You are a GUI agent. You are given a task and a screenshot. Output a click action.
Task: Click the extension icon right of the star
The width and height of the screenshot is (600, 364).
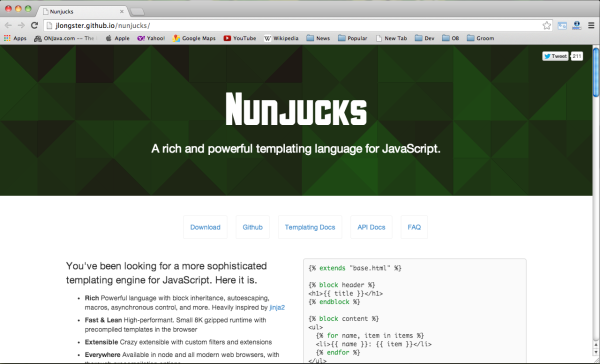pos(562,26)
